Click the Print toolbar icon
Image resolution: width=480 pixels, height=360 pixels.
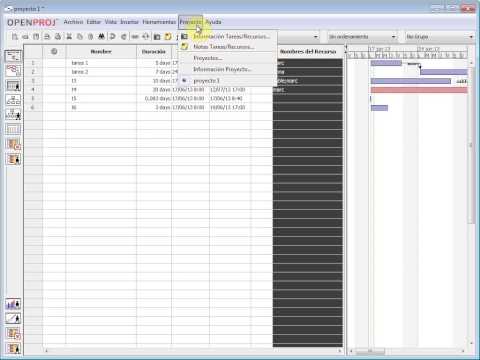point(47,36)
